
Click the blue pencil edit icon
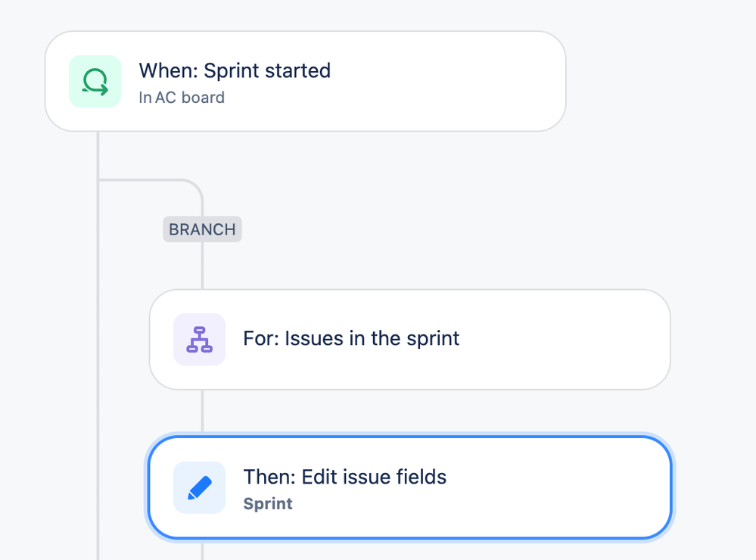tap(199, 487)
